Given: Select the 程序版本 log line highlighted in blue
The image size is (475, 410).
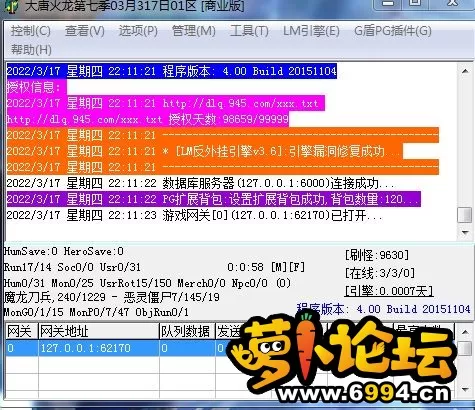Looking at the screenshot, I should pyautogui.click(x=172, y=71).
